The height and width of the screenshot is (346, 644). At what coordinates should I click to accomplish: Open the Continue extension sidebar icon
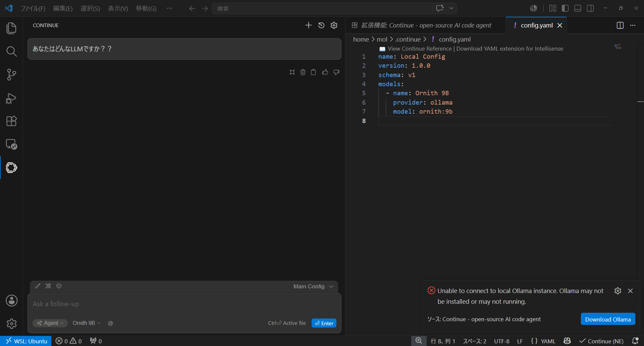11,167
